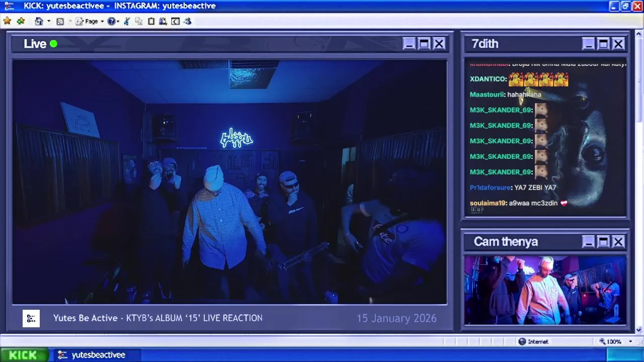Image resolution: width=644 pixels, height=362 pixels.
Task: Click the '15 January 2026' date text
Action: click(x=396, y=318)
